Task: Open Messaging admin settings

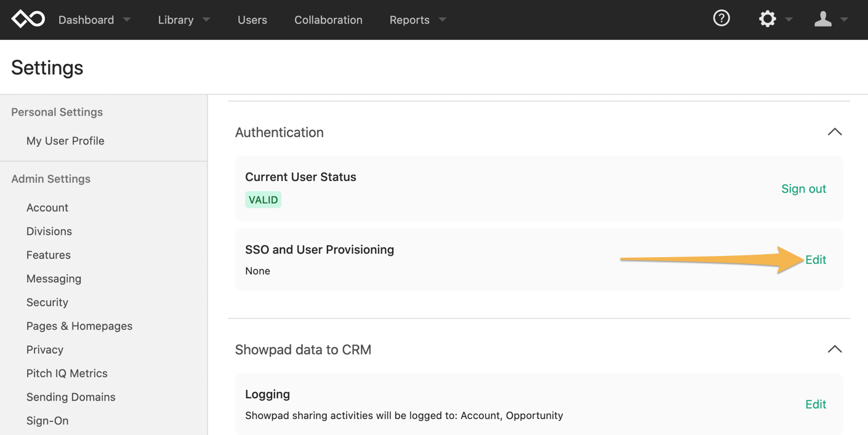Action: pyautogui.click(x=54, y=279)
